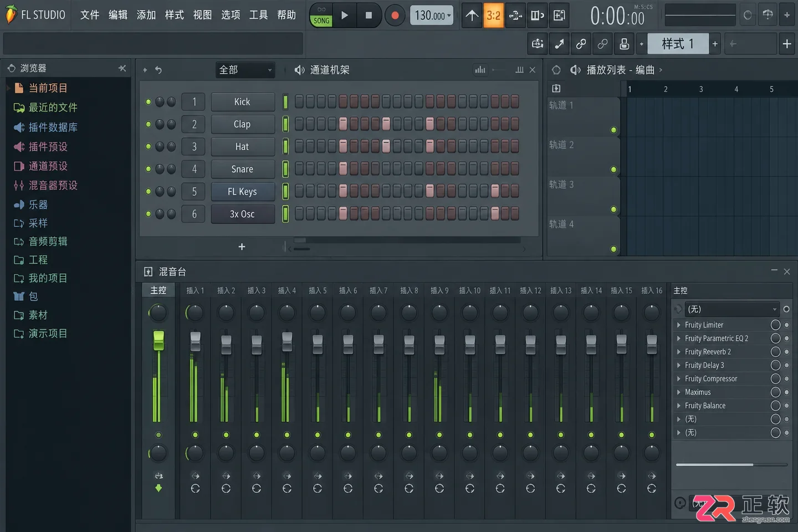Start playback with the play button
Viewport: 798px width, 532px height.
tap(345, 16)
